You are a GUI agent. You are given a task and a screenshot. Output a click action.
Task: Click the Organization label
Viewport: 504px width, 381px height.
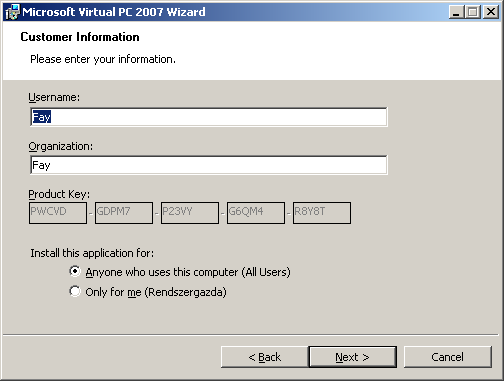[x=60, y=146]
